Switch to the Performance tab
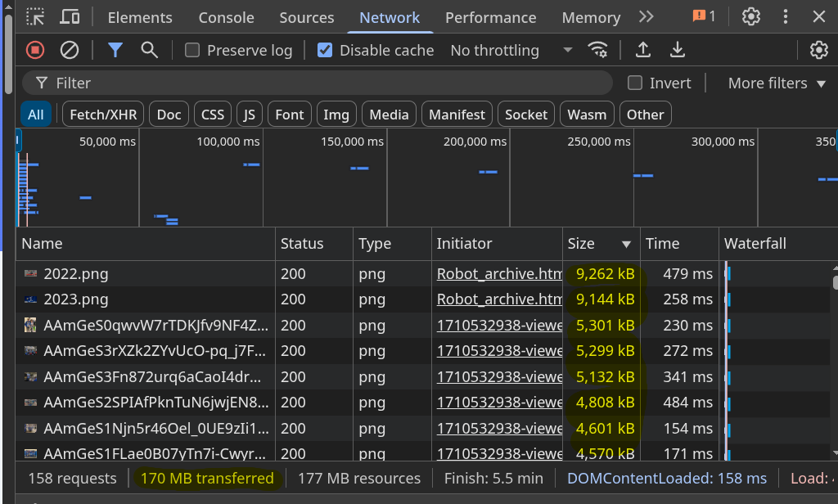 491,18
